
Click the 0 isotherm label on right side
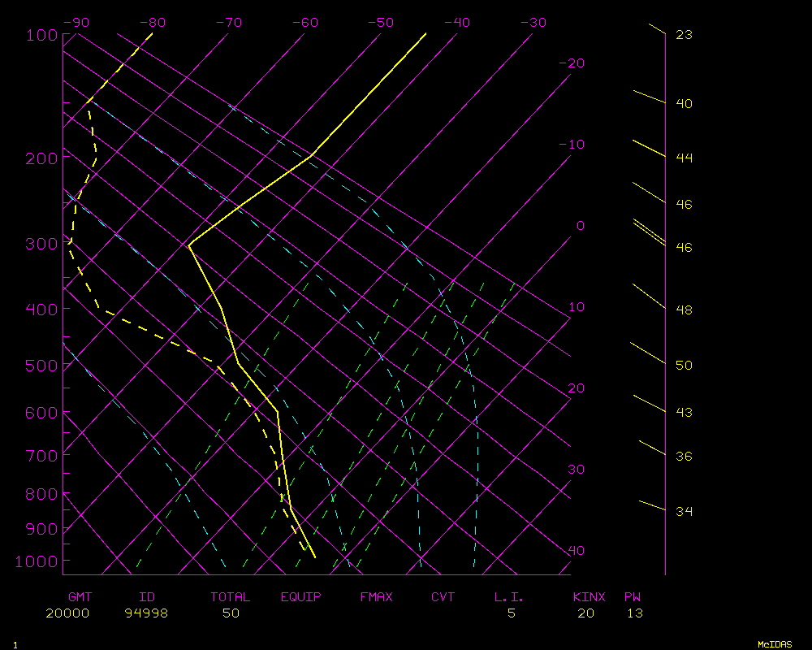[x=580, y=226]
